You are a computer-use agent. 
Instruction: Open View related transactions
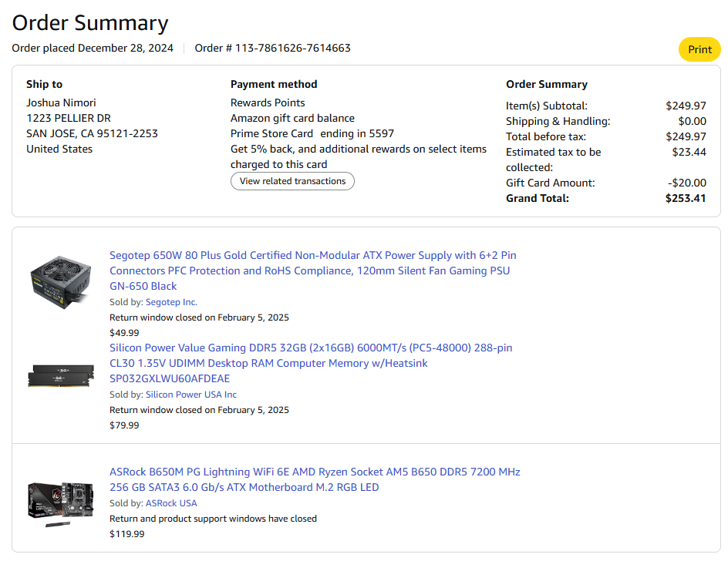pos(292,181)
